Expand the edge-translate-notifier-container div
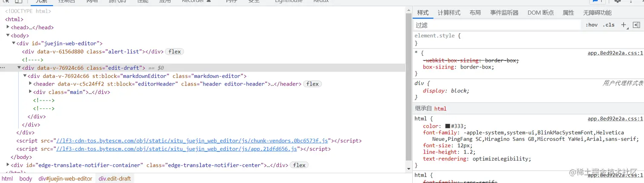This screenshot has height=183, width=644. click(x=8, y=165)
